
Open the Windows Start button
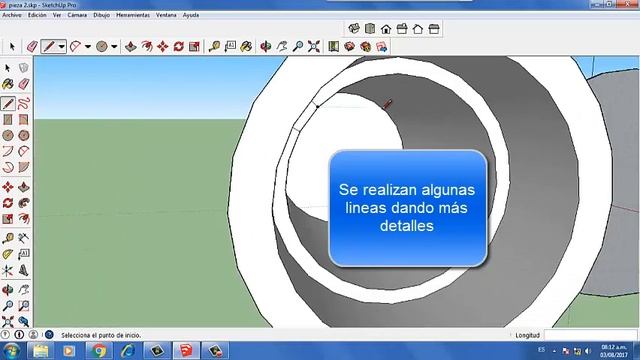coord(11,351)
